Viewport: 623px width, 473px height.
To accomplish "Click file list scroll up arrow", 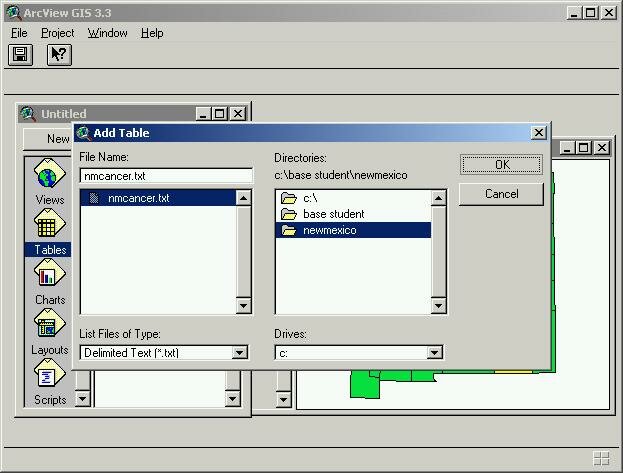I will [x=243, y=198].
